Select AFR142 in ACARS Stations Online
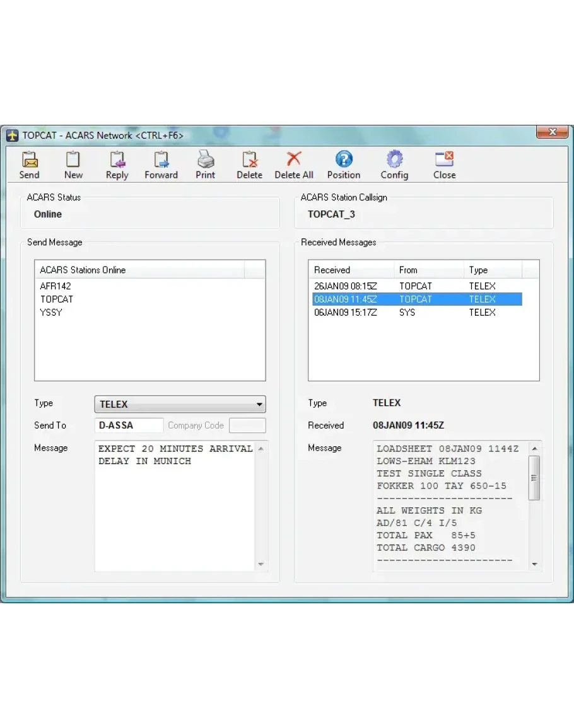Viewport: 574px width, 728px height. pyautogui.click(x=56, y=286)
